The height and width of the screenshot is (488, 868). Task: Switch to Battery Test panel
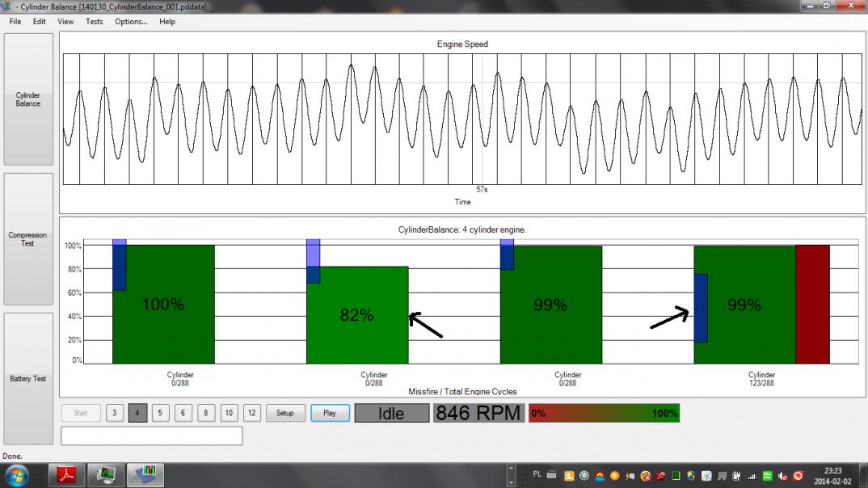coord(28,378)
